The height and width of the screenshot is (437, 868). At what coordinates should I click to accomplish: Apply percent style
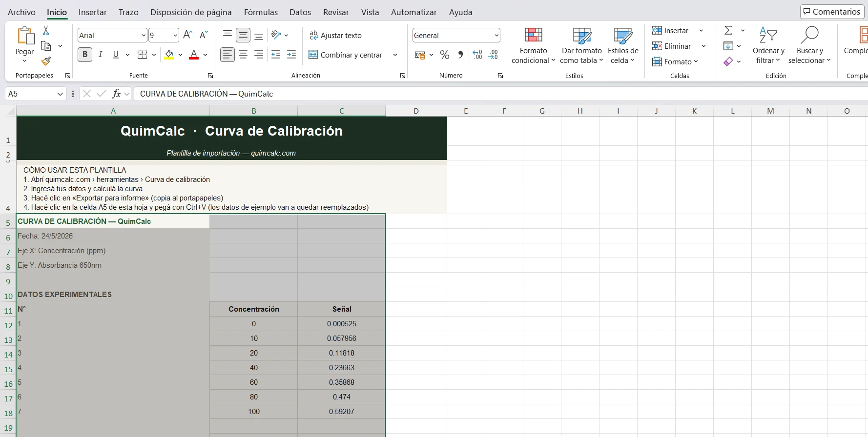pos(445,55)
